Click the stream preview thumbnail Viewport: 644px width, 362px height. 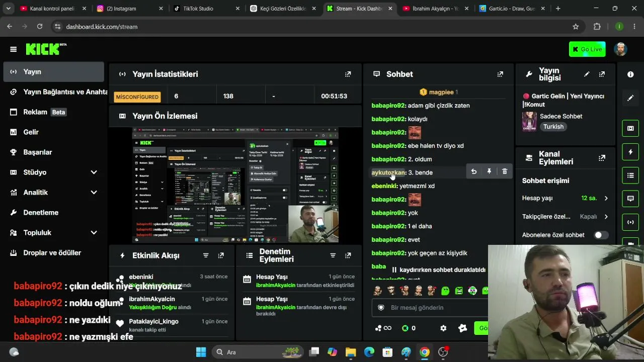(x=235, y=185)
